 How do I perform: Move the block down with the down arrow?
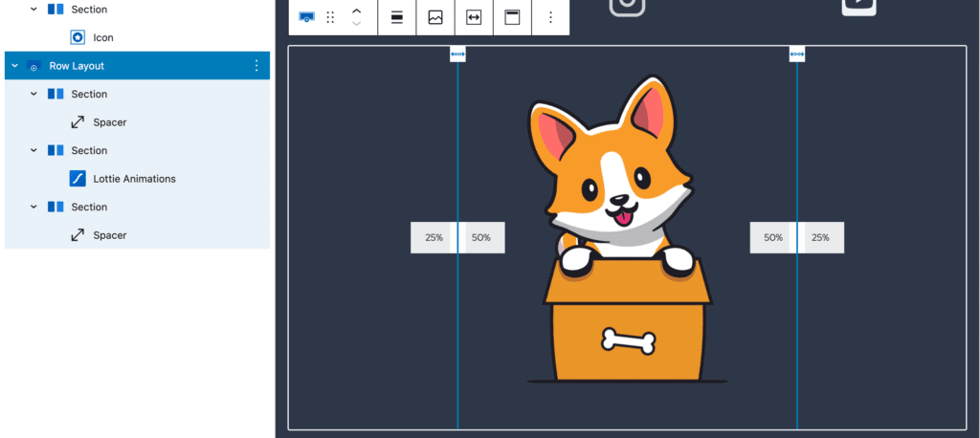pos(356,24)
